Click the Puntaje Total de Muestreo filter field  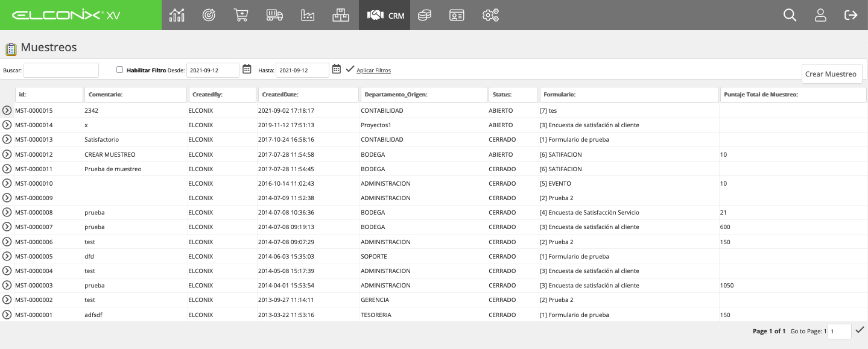click(x=793, y=95)
